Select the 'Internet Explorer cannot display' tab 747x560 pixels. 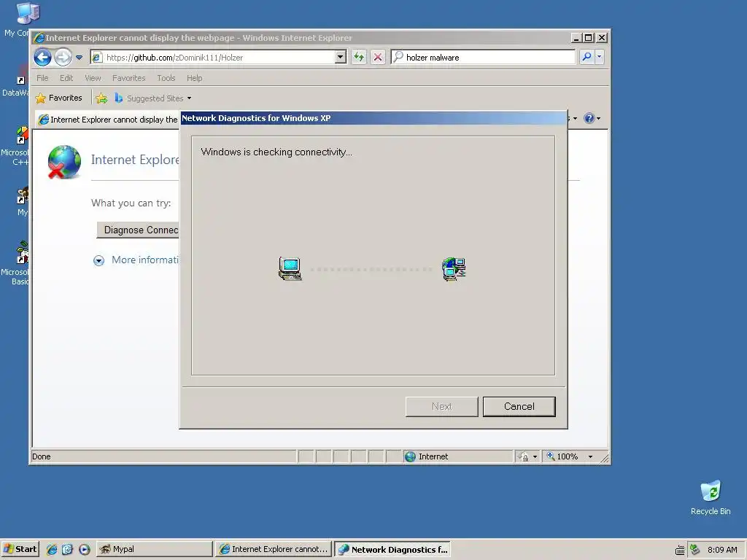108,120
